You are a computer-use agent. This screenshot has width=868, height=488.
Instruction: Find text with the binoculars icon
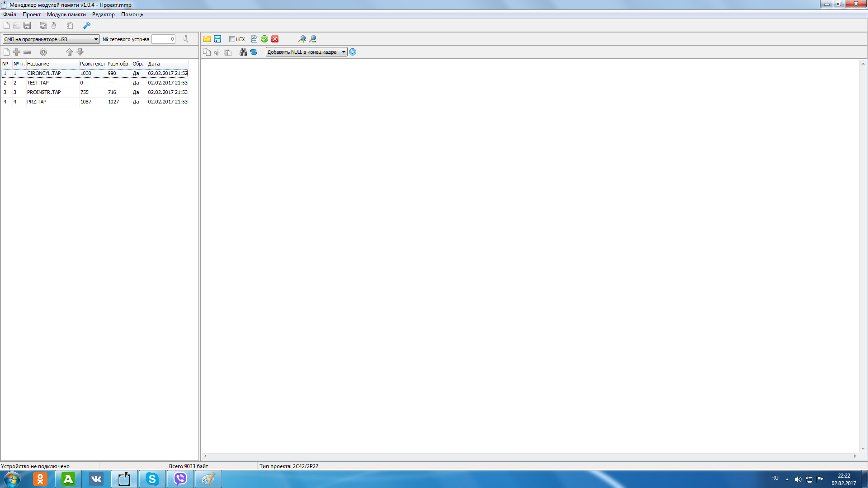point(243,52)
